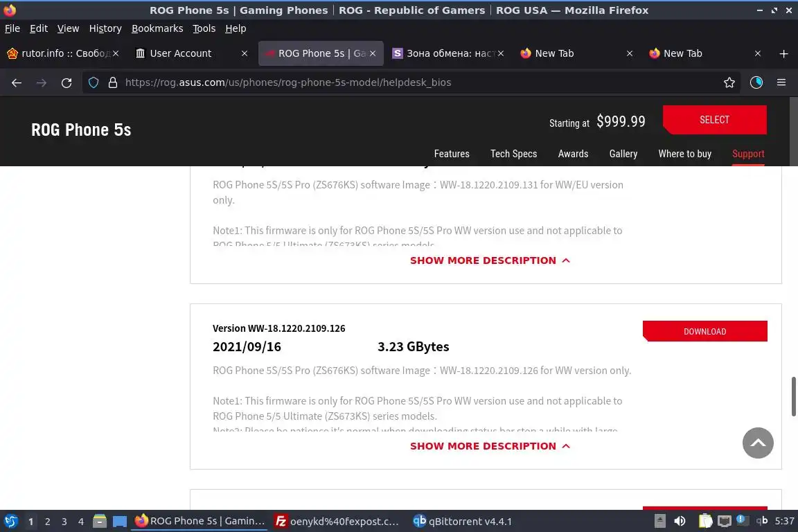Open the History menu
Image resolution: width=798 pixels, height=532 pixels.
[105, 28]
